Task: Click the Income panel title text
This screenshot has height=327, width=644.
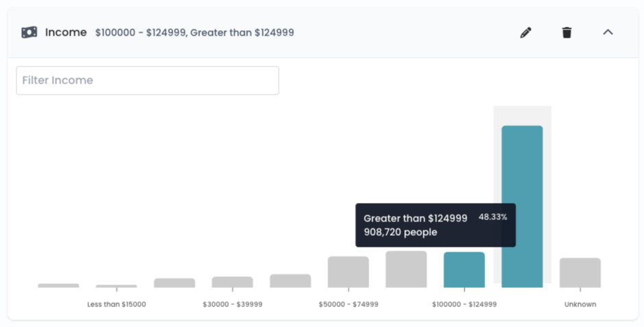Action: (x=66, y=32)
